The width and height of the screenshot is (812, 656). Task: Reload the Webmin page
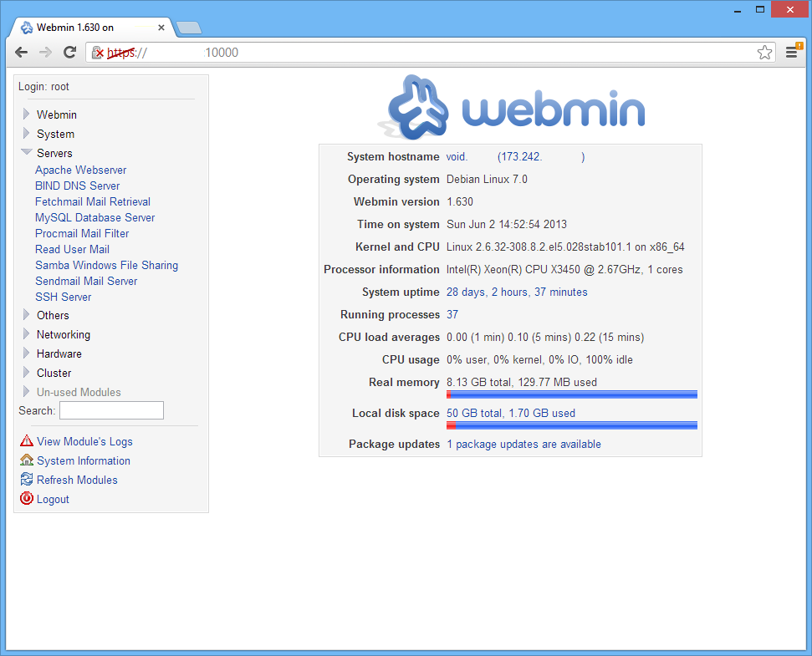(70, 53)
